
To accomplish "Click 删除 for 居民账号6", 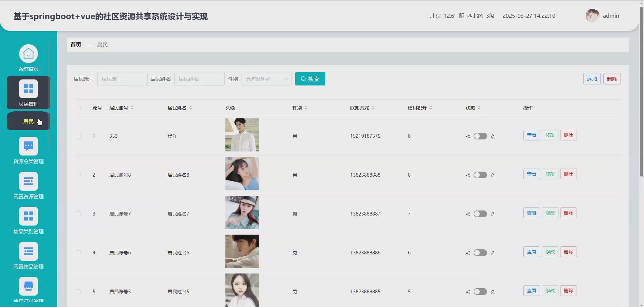I will pos(569,252).
